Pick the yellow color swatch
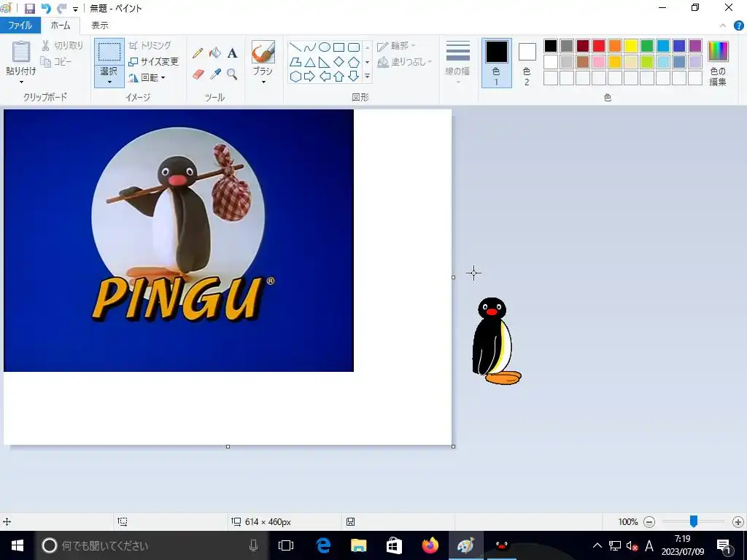This screenshot has height=560, width=747. pos(631,46)
